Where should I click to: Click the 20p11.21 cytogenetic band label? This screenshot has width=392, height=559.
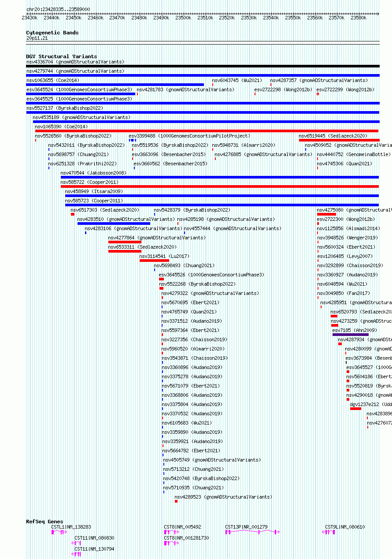coord(37,38)
